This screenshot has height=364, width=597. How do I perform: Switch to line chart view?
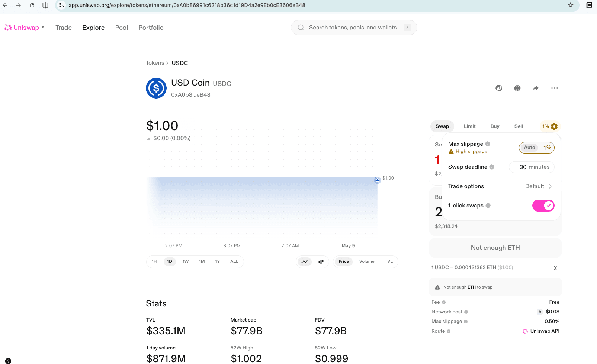pos(305,262)
